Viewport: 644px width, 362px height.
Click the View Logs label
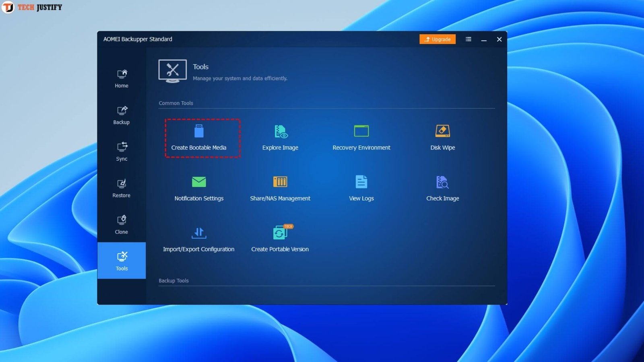(361, 198)
